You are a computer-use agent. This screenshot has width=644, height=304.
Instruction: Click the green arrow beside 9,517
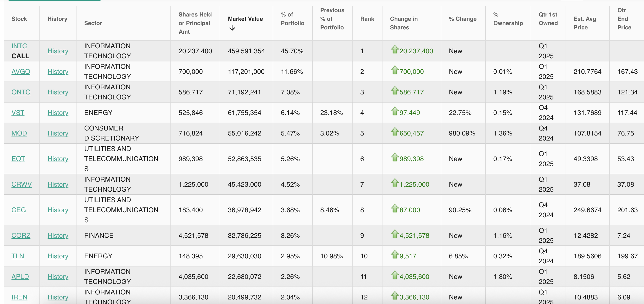394,255
